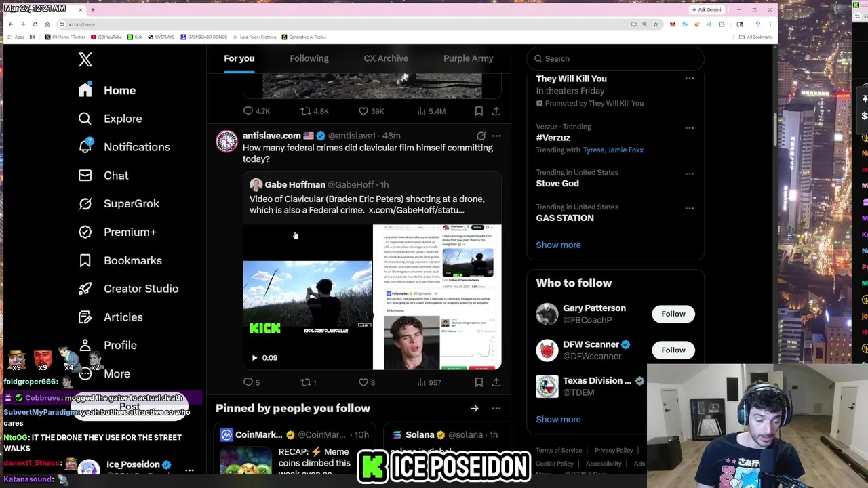Switch to the Purple Army tab
The height and width of the screenshot is (488, 868).
[468, 58]
